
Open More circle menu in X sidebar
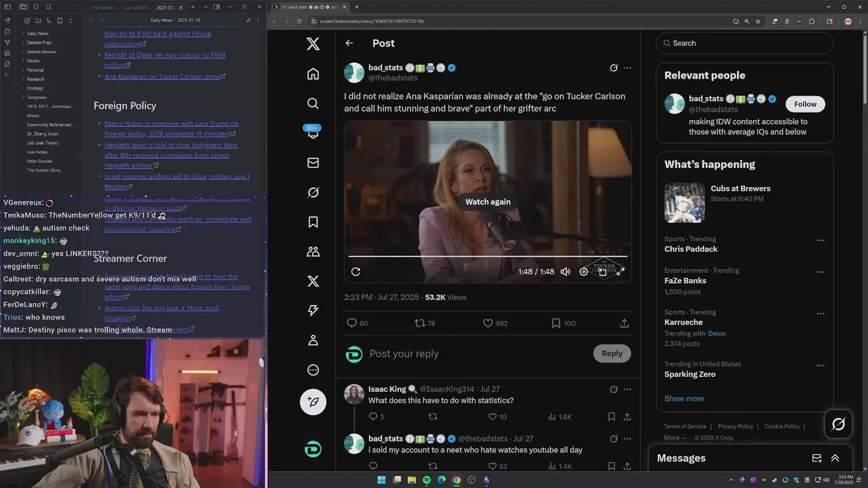[x=313, y=370]
